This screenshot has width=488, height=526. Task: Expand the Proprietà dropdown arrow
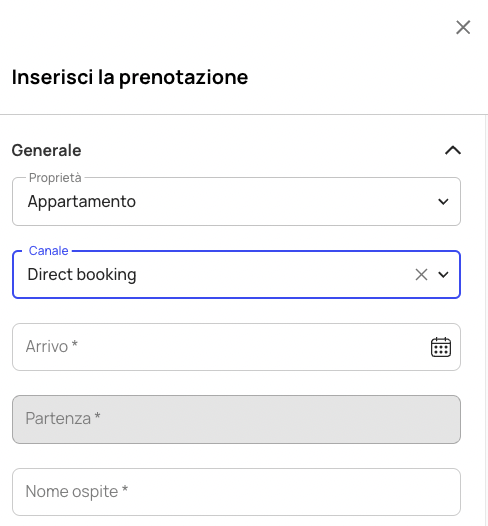click(x=443, y=201)
